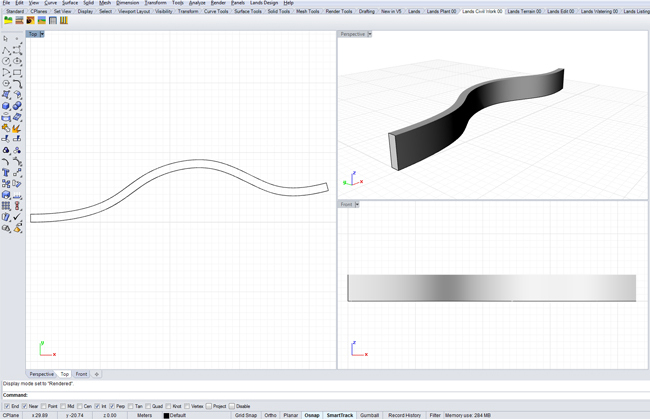Select the Circle tool icon

pos(6,61)
